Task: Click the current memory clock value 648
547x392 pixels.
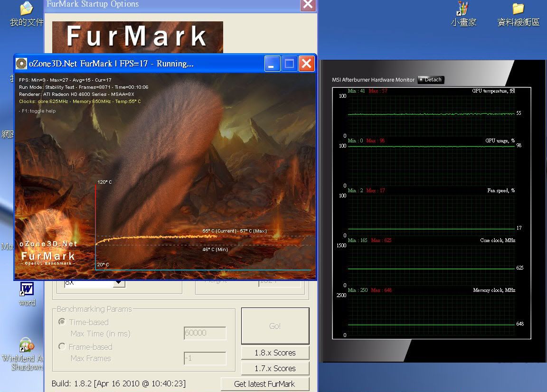Action: [x=520, y=324]
